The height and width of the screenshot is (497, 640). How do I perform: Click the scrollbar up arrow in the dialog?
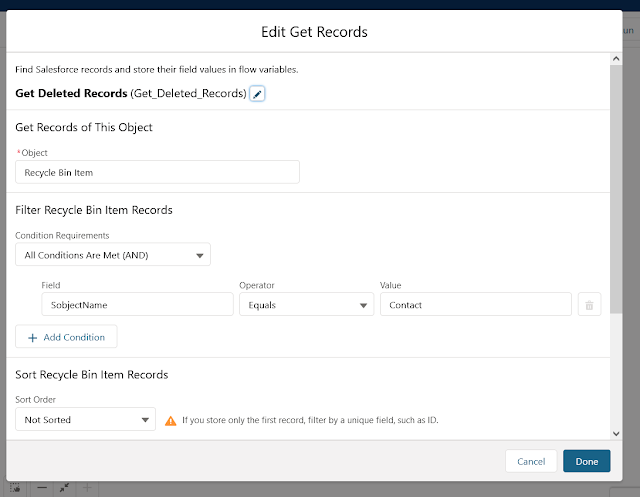click(x=616, y=59)
